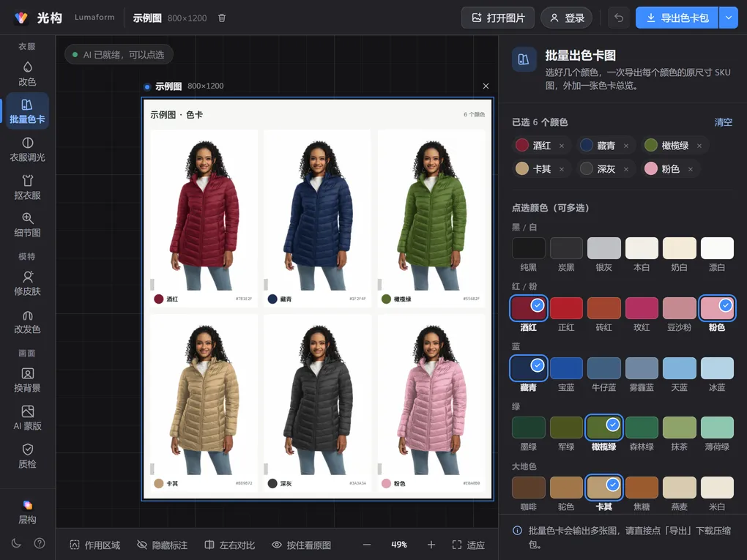Deselect the checked 卡其 swatch
747x560 pixels.
point(603,487)
